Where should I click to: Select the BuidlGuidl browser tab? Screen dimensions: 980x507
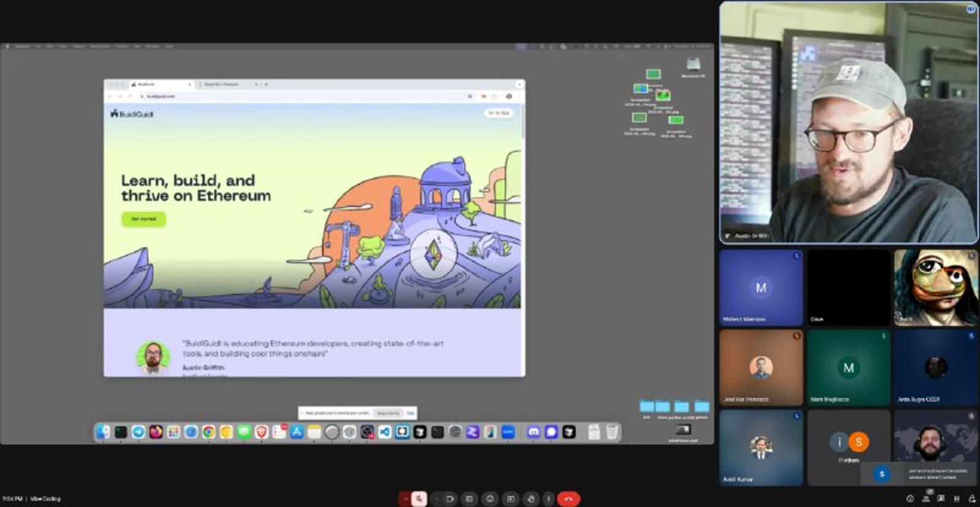[x=162, y=84]
